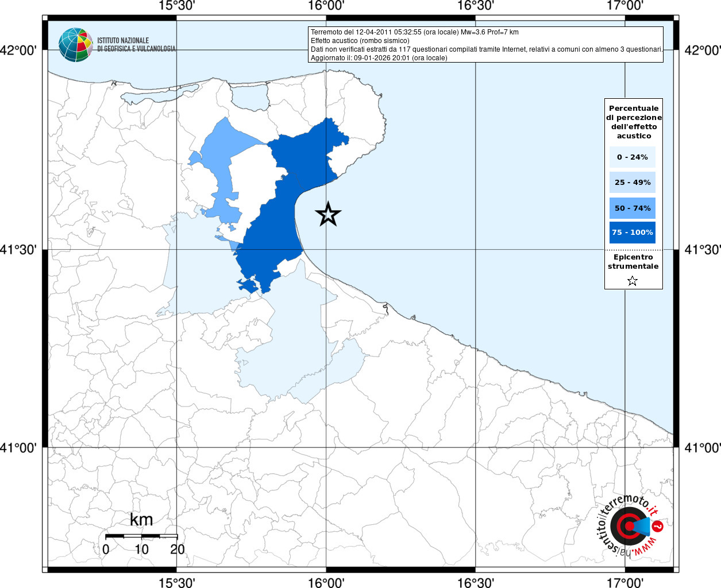The width and height of the screenshot is (721, 588).
Task: Click the 'Epicentro strumentale' legend label
Action: coord(633,262)
